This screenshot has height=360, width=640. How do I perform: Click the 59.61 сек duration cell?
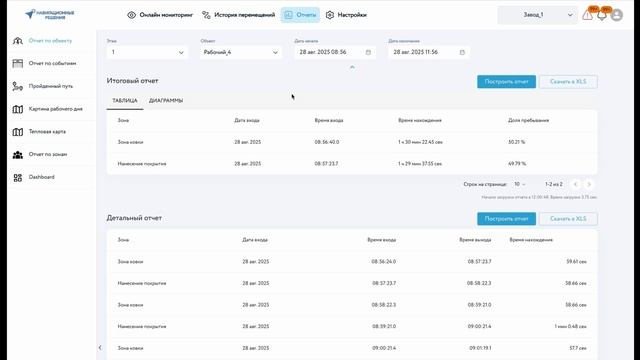[x=576, y=262]
